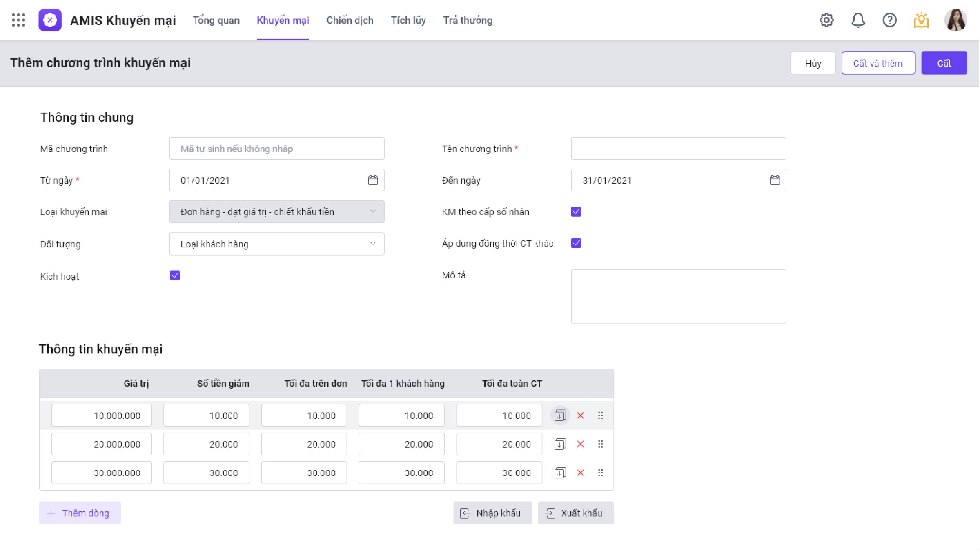980x551 pixels.
Task: Expand the Loại khuyến mại dropdown
Action: click(x=276, y=211)
